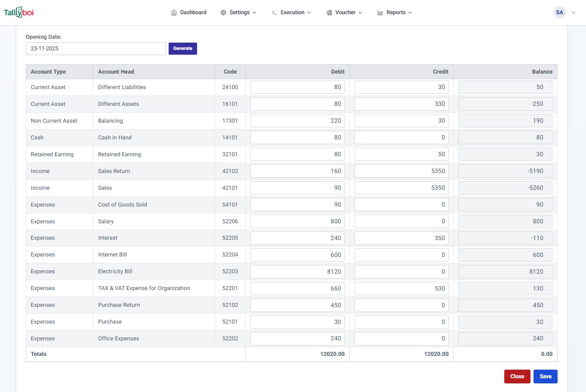
Task: Click the Execution terminal prompt icon
Action: tap(274, 12)
